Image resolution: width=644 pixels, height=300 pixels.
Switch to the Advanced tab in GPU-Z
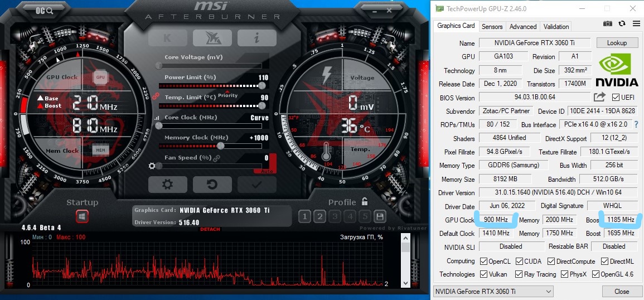point(523,27)
